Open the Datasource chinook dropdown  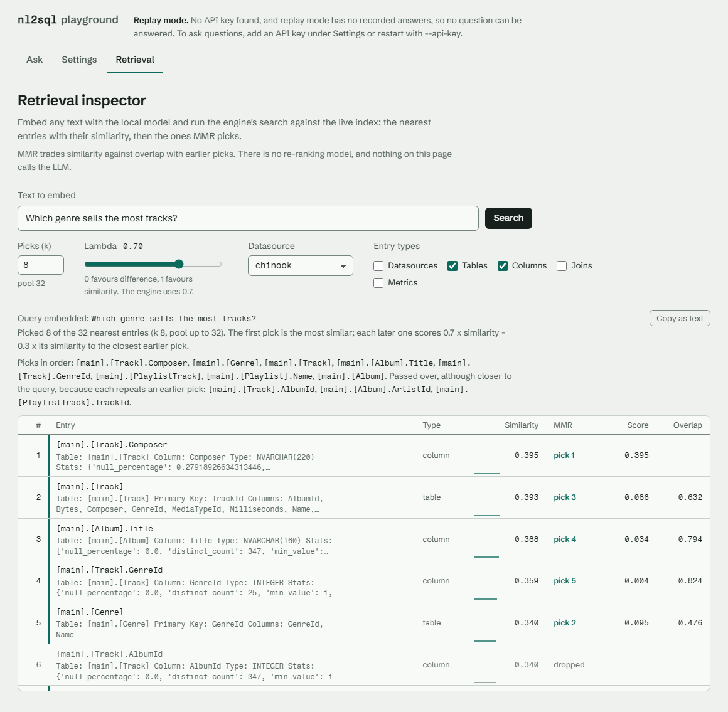click(301, 265)
